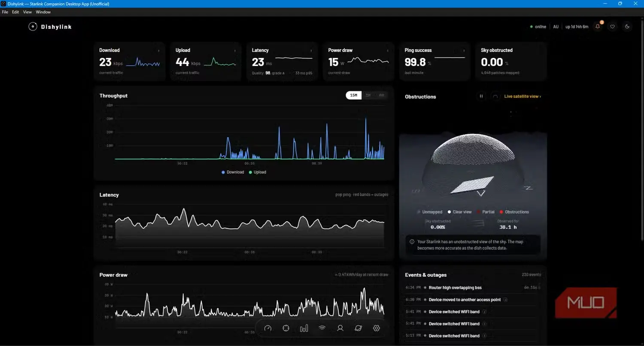Image resolution: width=644 pixels, height=346 pixels.
Task: Click the '230 events' count
Action: pyautogui.click(x=532, y=275)
